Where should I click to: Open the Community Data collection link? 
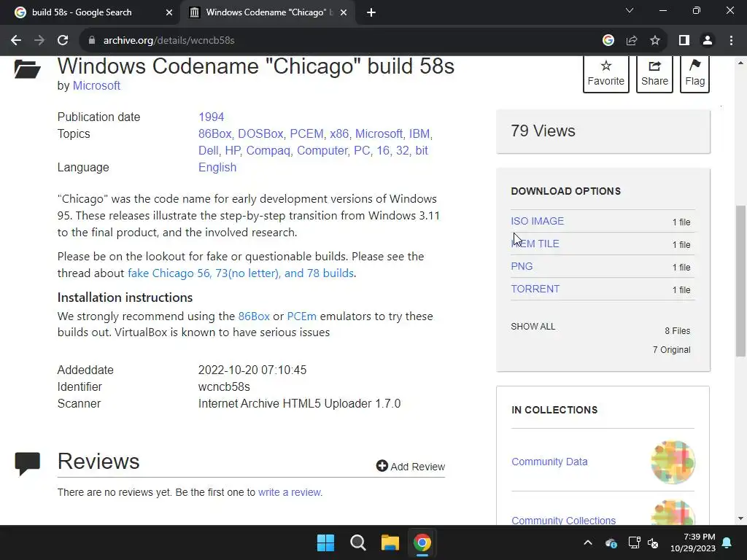click(549, 462)
